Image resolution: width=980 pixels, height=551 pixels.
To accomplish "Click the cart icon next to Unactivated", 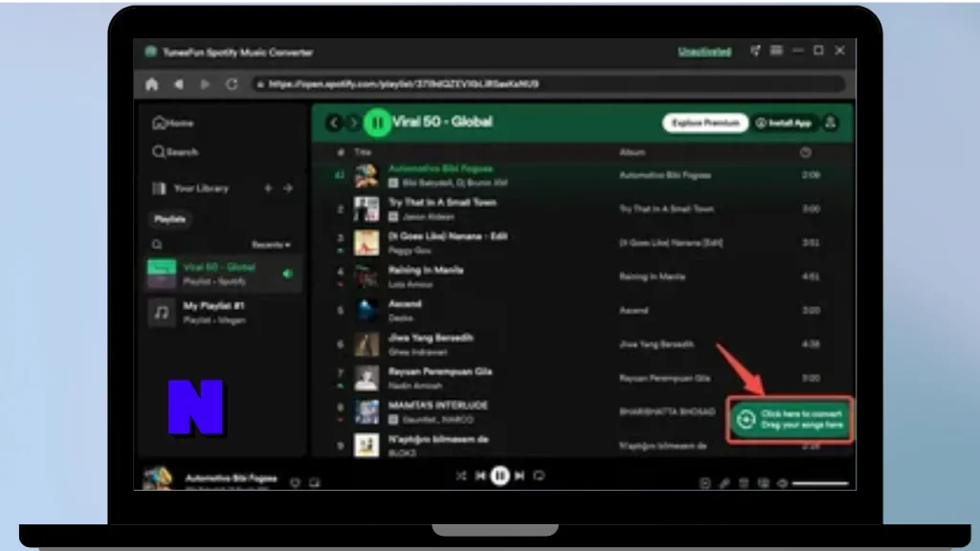I will [x=755, y=51].
